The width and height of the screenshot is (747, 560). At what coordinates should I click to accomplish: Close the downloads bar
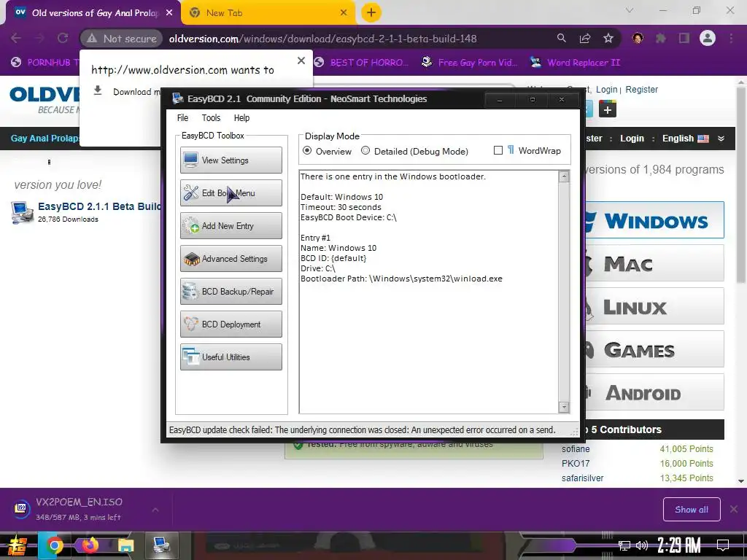pyautogui.click(x=734, y=510)
